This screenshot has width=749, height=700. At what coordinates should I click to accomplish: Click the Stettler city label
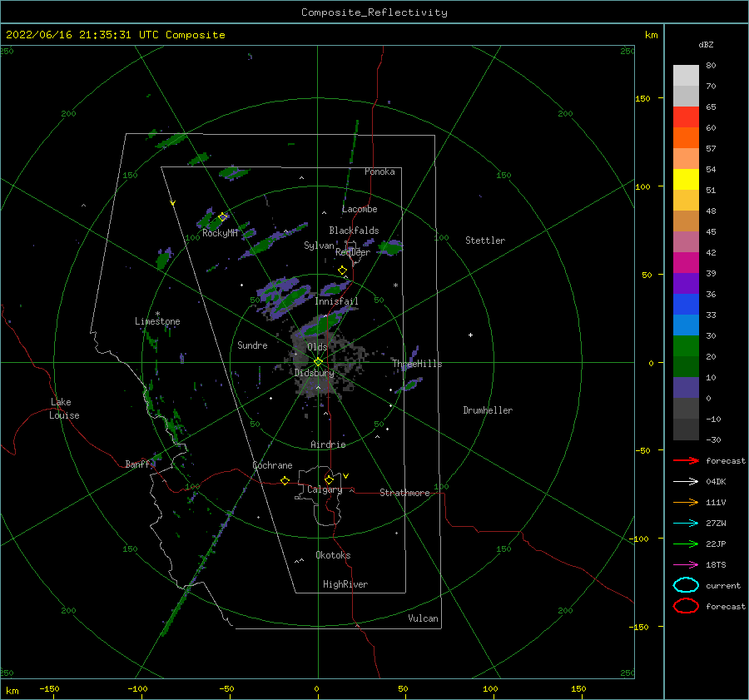485,241
